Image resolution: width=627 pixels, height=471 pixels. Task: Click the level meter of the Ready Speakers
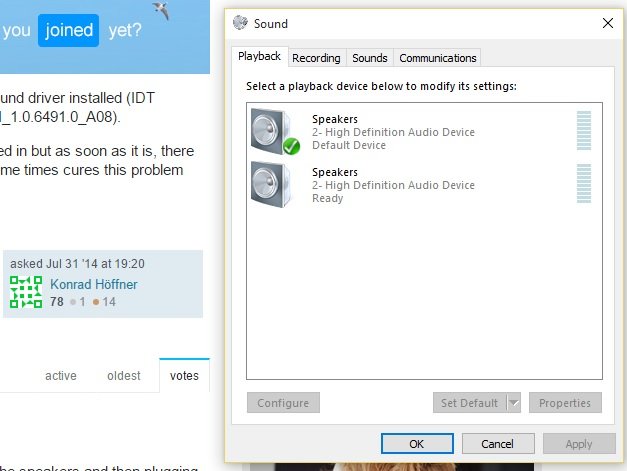pyautogui.click(x=584, y=184)
